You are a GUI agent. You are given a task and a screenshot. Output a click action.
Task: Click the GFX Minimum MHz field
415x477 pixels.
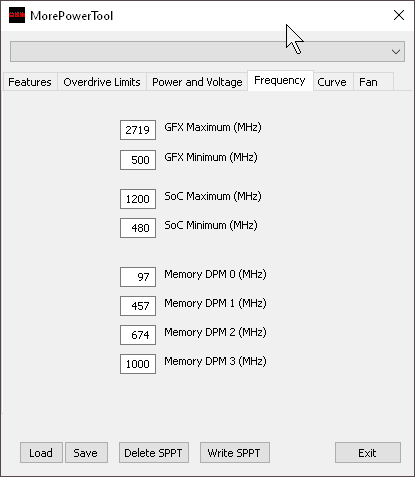(138, 160)
